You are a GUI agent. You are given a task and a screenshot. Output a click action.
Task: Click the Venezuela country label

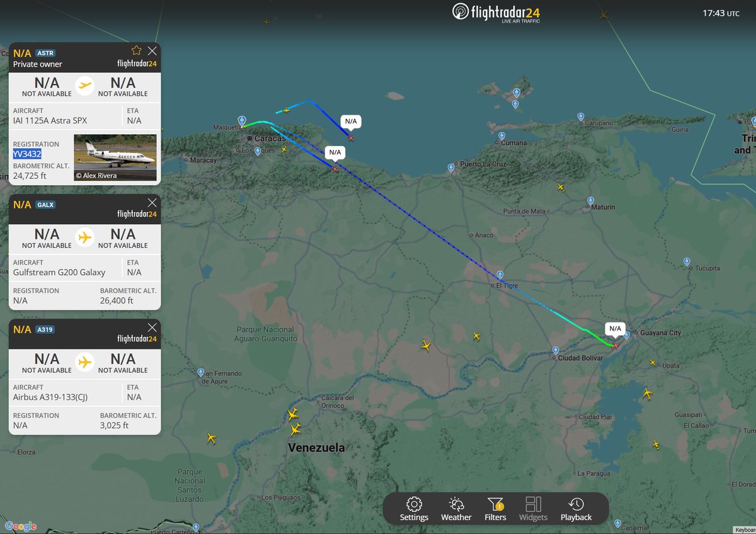pos(316,448)
